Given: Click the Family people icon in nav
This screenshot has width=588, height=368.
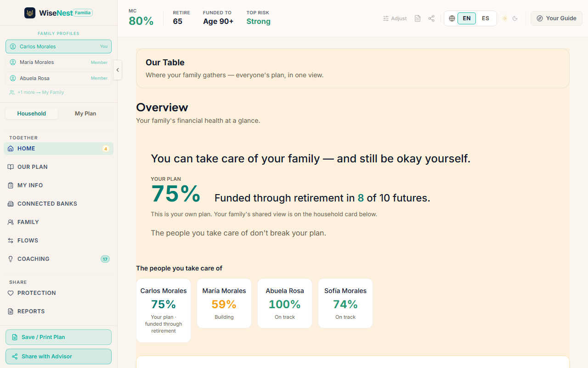Looking at the screenshot, I should tap(11, 222).
